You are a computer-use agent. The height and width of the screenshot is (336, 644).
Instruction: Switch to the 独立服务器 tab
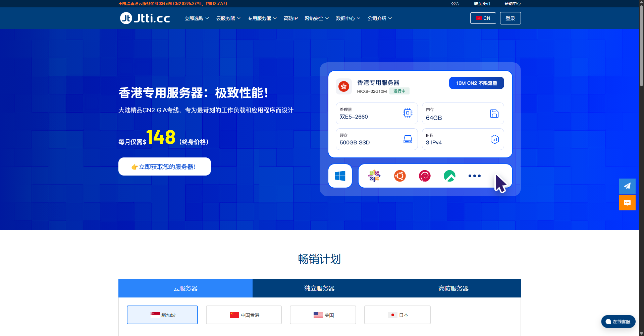coord(319,288)
